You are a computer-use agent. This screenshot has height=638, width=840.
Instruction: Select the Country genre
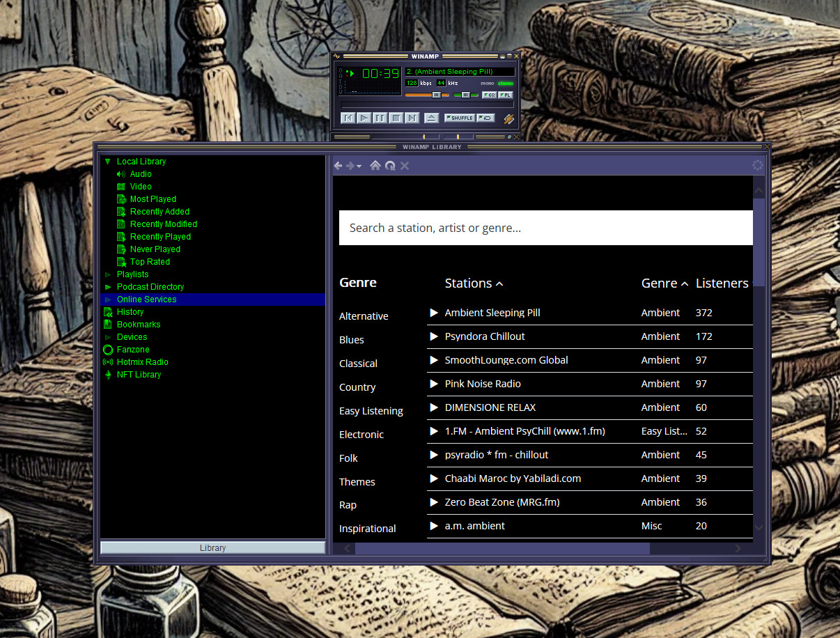[x=357, y=387]
